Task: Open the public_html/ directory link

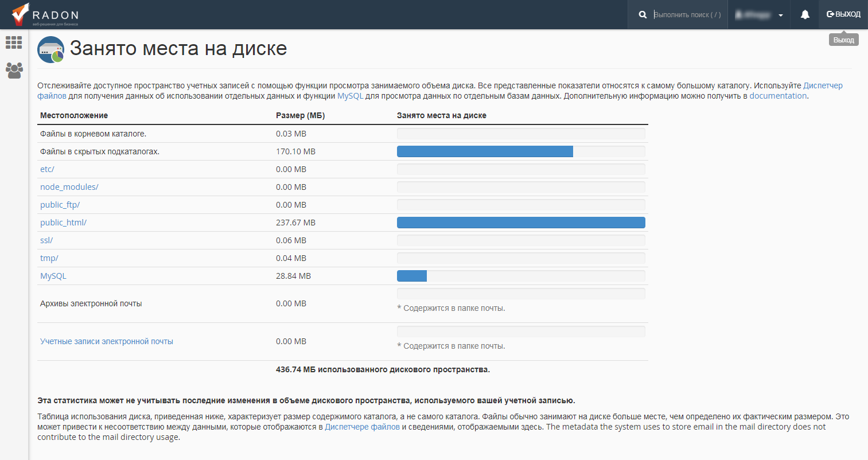Action: coord(63,223)
